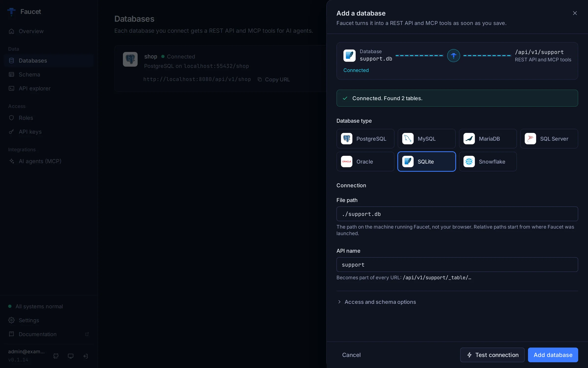Open the Documentation link
Image resolution: width=588 pixels, height=368 pixels.
(49, 334)
